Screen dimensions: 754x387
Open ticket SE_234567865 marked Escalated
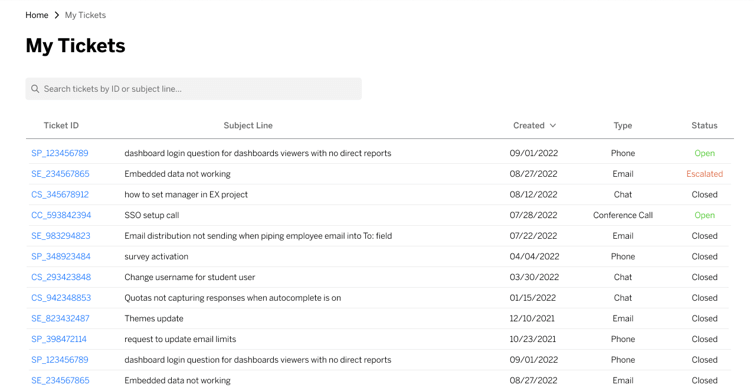pos(60,174)
